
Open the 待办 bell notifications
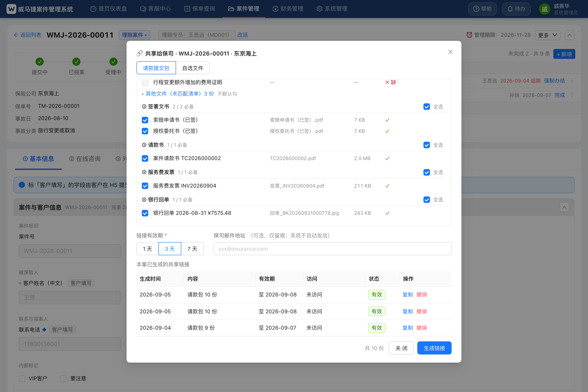click(x=516, y=9)
